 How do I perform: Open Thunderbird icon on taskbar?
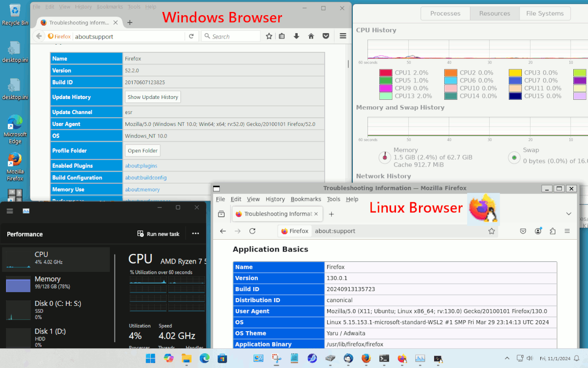[x=348, y=358]
